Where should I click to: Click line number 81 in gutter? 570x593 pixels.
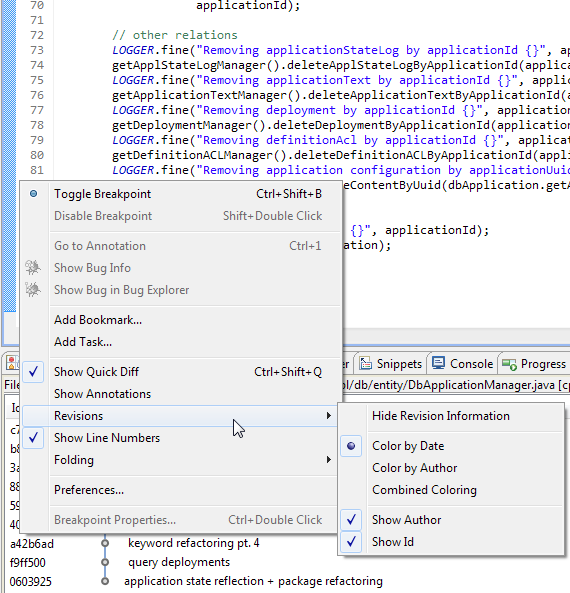(37, 170)
